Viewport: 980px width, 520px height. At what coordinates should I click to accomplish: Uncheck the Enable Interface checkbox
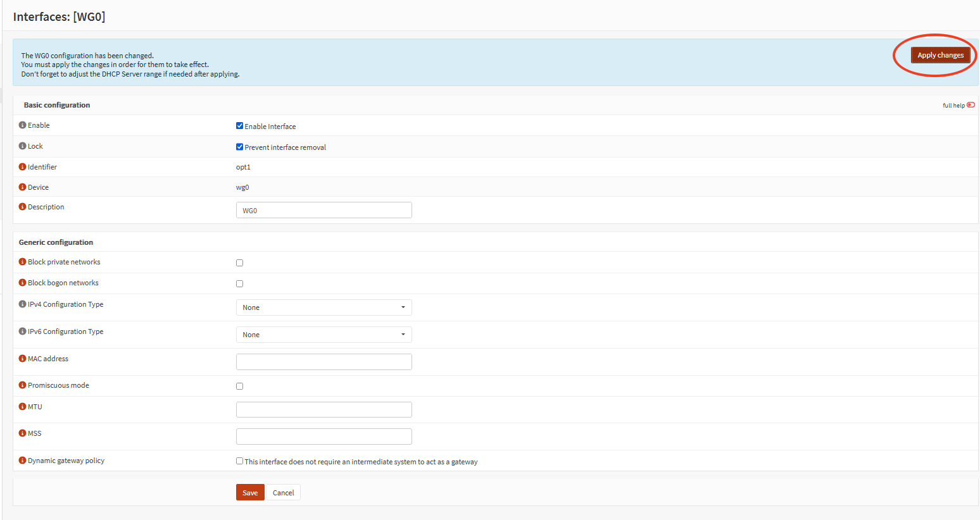[240, 126]
